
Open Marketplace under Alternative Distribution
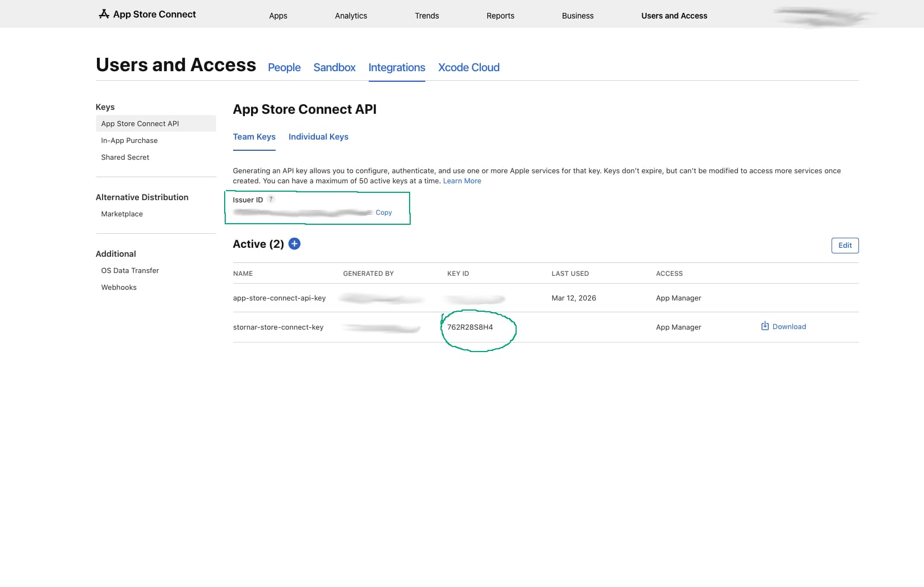(x=122, y=214)
